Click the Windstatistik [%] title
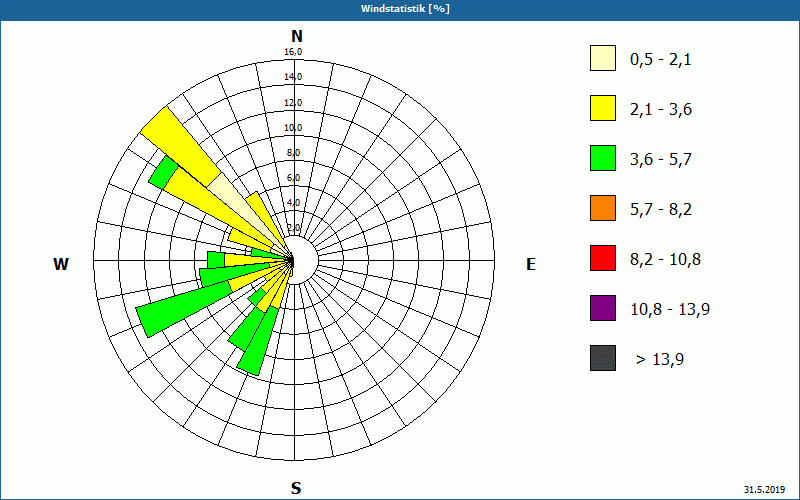800x500 pixels. pos(405,9)
